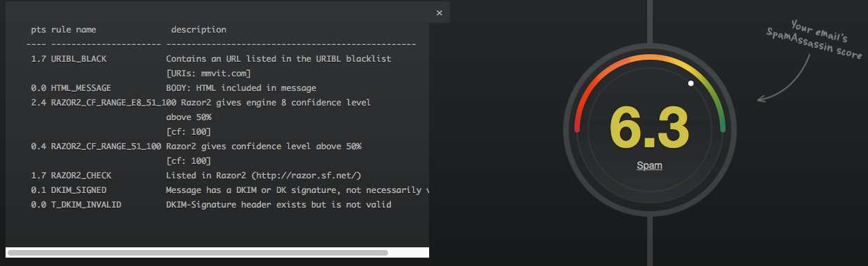Select the RAZOR2_CHECK rule name
This screenshot has height=266, width=868.
point(81,176)
